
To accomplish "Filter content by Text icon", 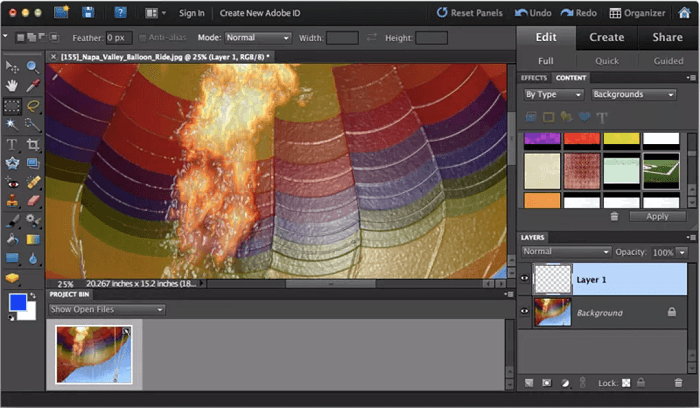I will click(x=602, y=117).
